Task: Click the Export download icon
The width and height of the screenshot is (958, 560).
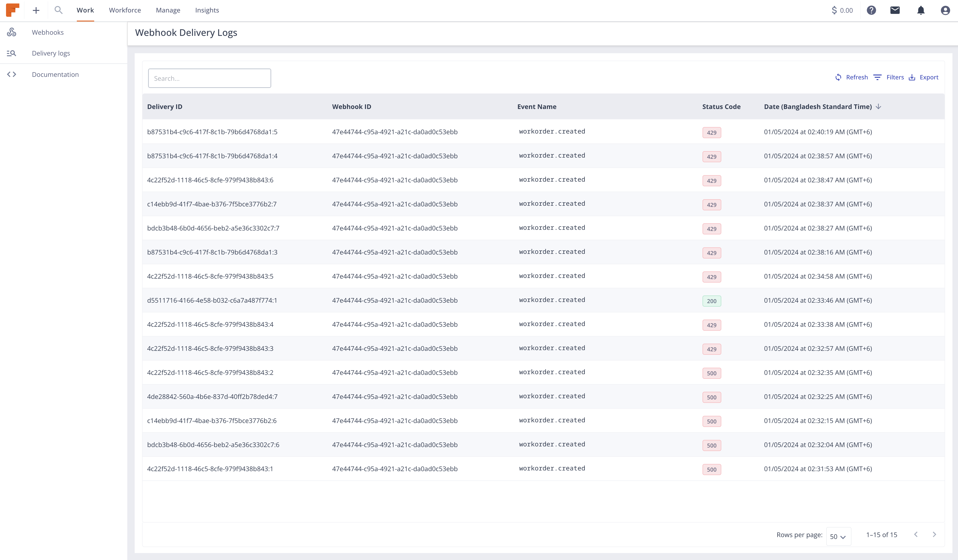Action: tap(912, 77)
